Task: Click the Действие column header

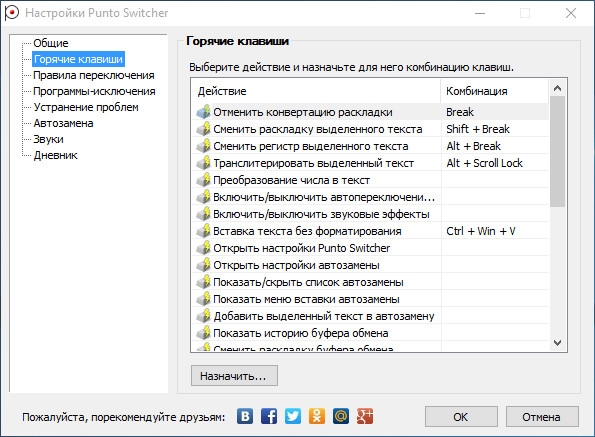Action: [316, 91]
